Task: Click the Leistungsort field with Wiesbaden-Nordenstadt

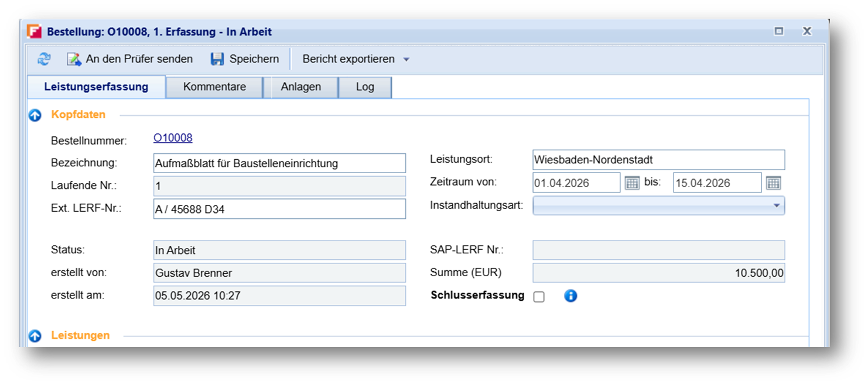Action: [x=659, y=160]
